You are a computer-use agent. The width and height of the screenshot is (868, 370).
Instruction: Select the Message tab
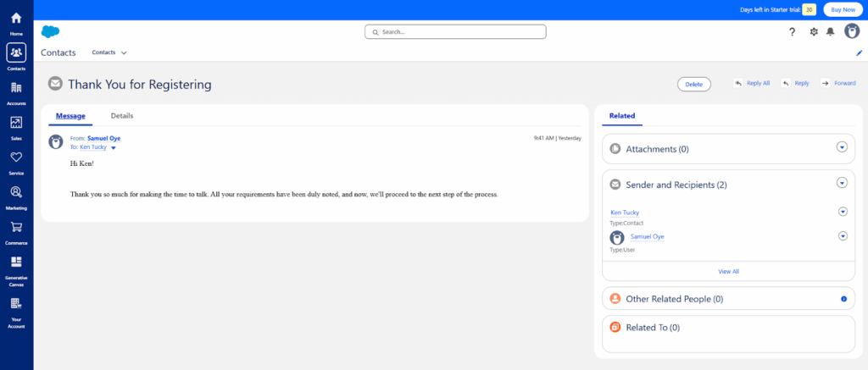(x=70, y=116)
